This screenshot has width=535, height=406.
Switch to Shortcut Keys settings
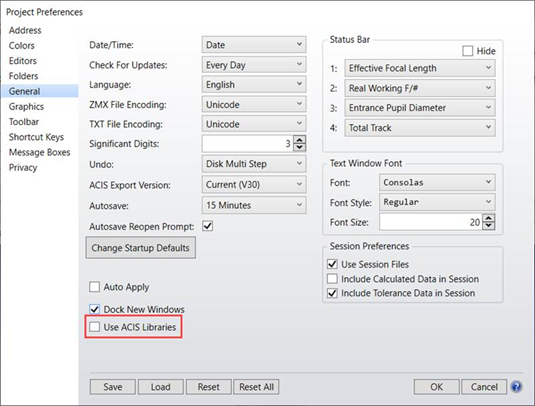(x=36, y=137)
